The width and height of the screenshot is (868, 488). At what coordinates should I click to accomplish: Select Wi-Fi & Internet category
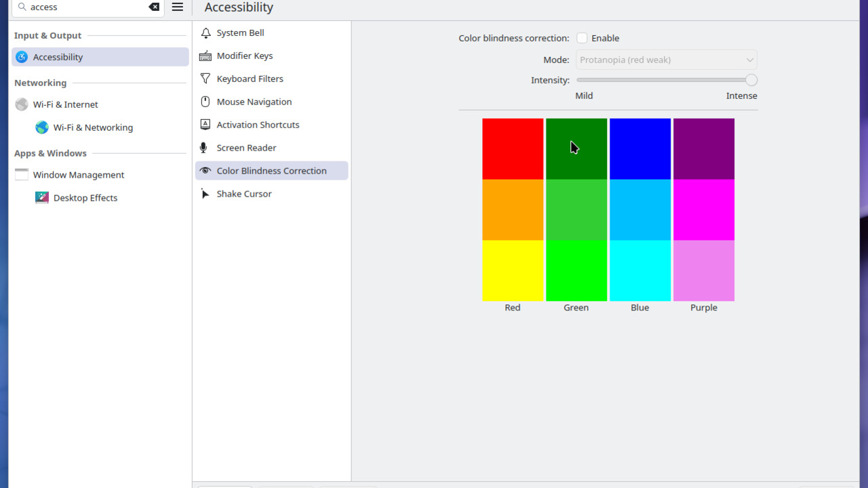click(100, 104)
